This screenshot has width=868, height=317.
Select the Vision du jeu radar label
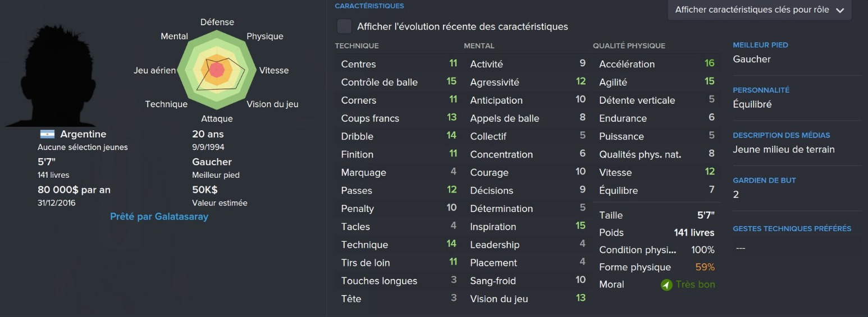[x=272, y=104]
